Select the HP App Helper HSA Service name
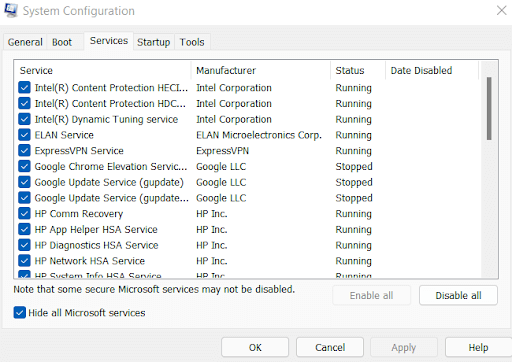 [x=96, y=229]
